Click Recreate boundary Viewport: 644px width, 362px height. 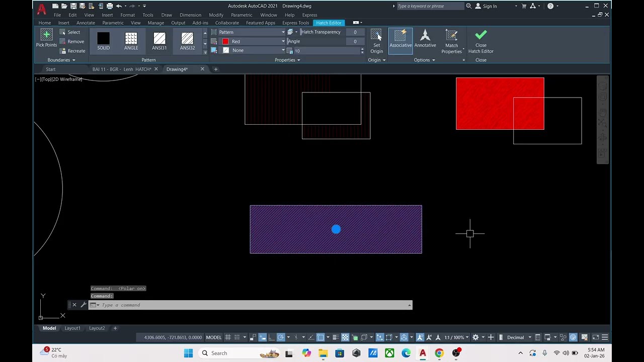click(x=72, y=51)
